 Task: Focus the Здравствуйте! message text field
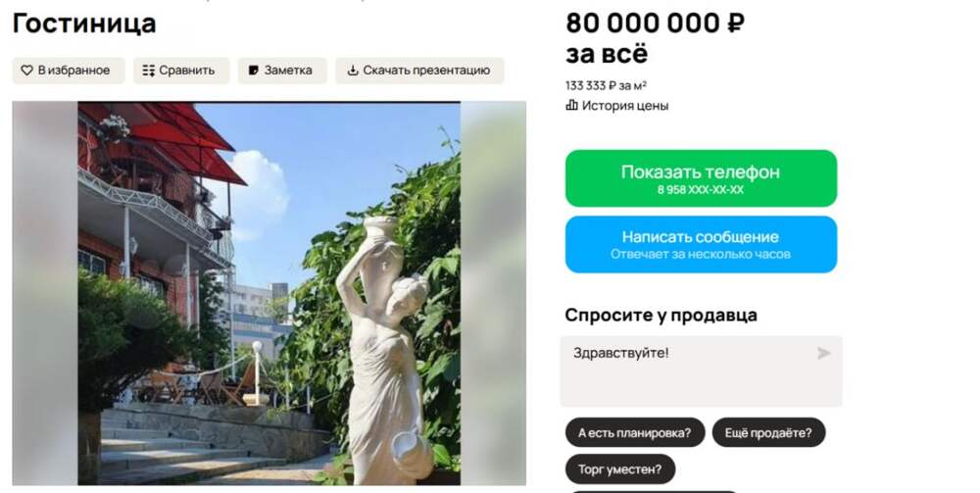(x=701, y=371)
